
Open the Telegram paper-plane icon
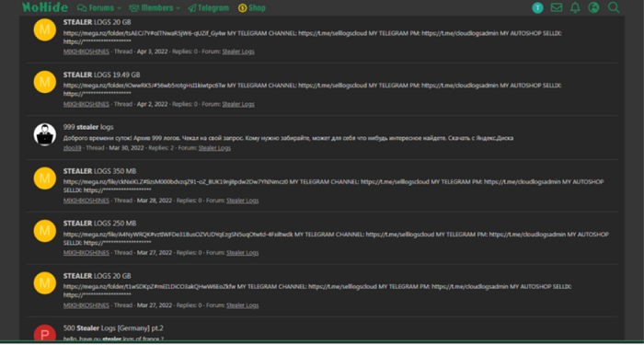191,7
